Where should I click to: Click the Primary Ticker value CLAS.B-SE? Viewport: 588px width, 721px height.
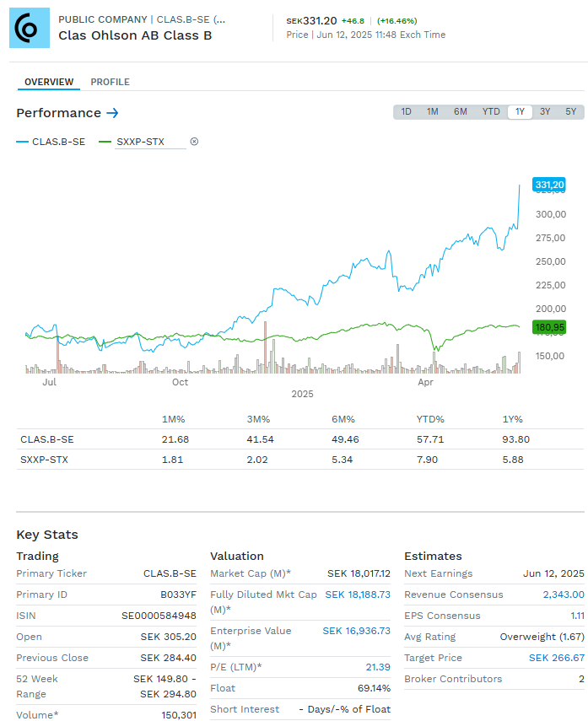pos(170,573)
